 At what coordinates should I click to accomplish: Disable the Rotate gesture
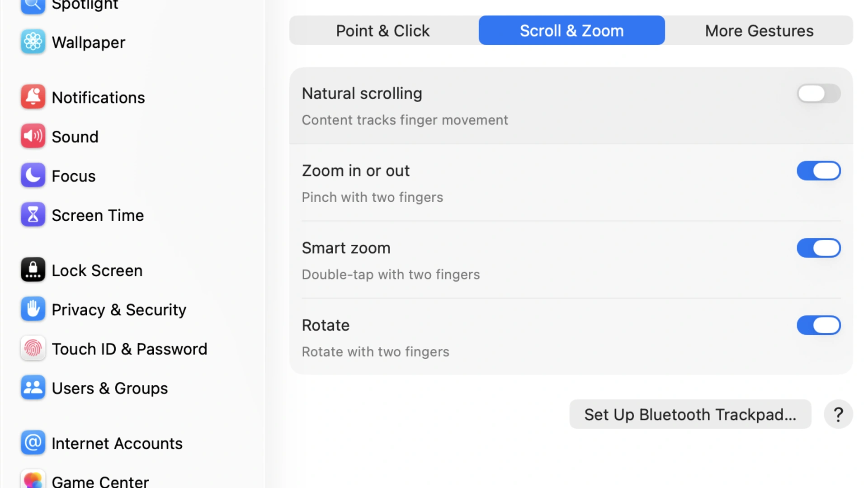point(819,325)
